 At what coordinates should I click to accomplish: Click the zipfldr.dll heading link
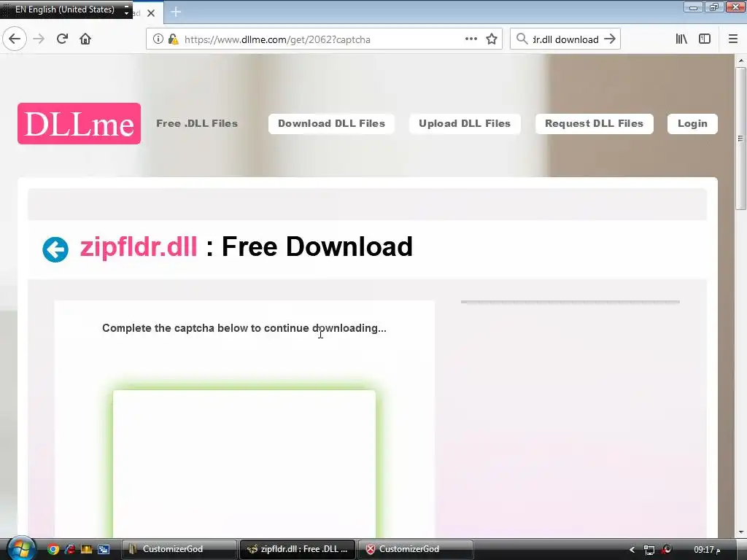pos(138,248)
